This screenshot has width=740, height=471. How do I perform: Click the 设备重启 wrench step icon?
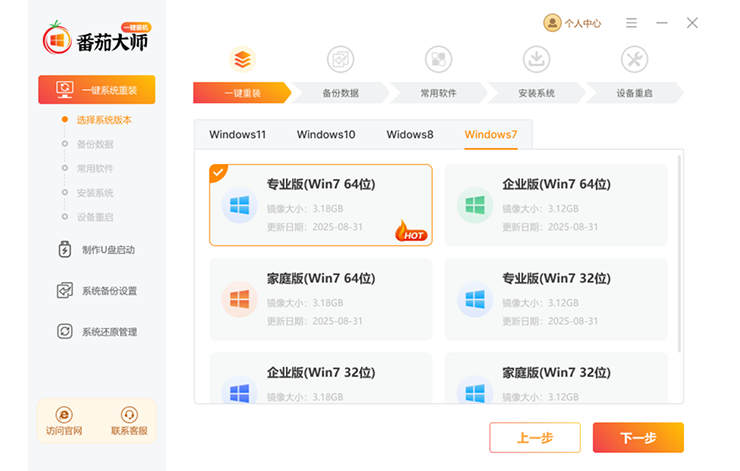click(634, 60)
